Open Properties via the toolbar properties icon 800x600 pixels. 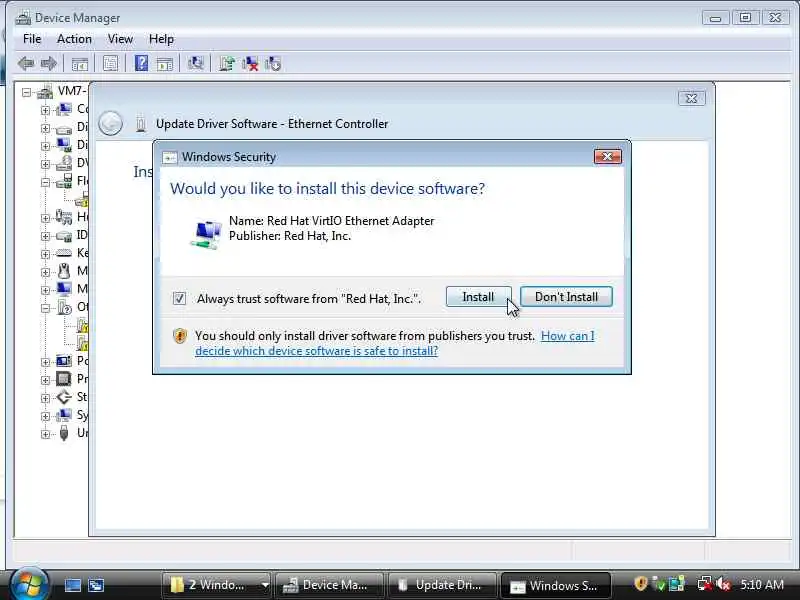(110, 64)
